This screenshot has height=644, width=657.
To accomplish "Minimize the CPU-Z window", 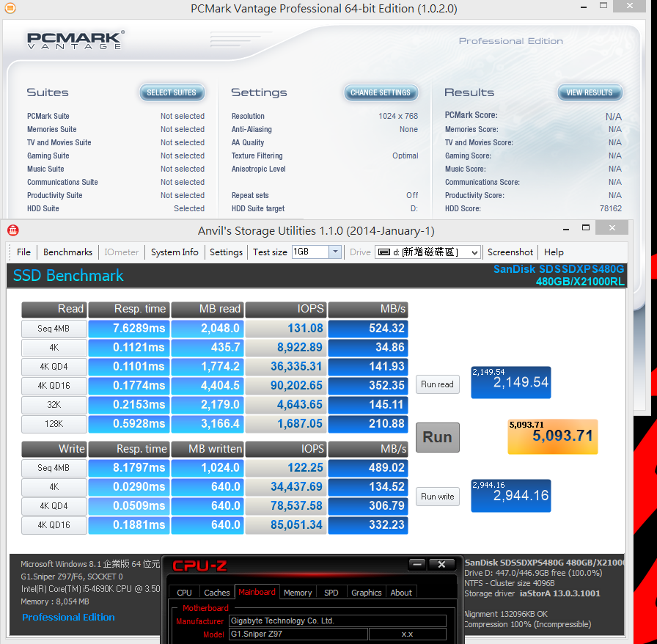I will click(x=417, y=564).
